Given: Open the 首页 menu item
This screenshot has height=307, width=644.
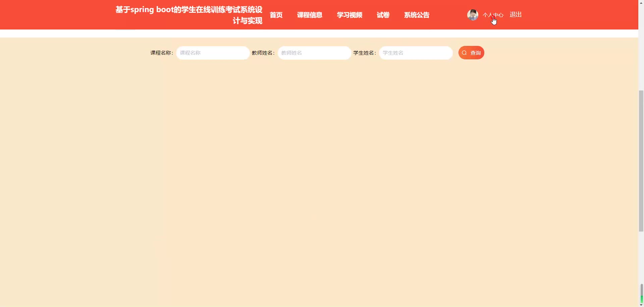Looking at the screenshot, I should 276,15.
